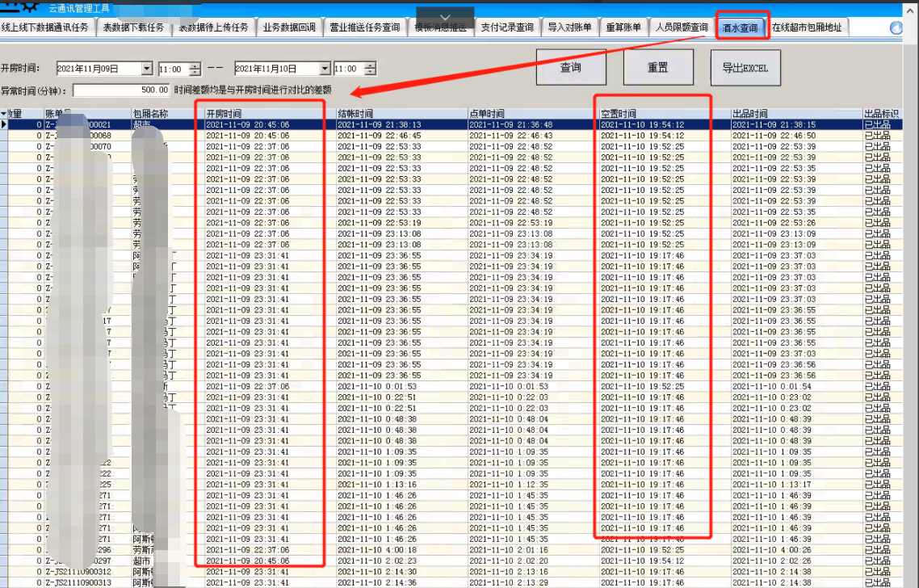Click the 空置时间 column header
This screenshot has height=588, width=919.
pos(665,114)
